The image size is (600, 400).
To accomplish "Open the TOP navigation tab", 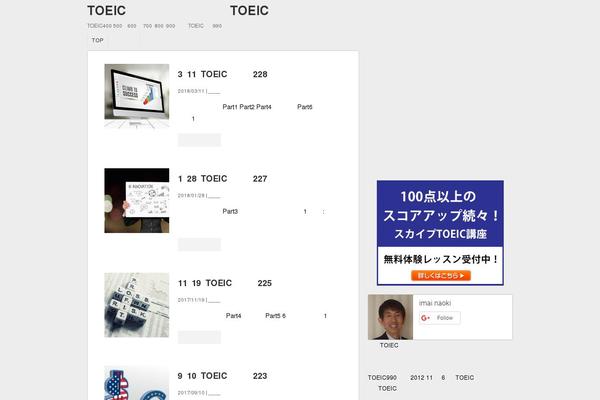I will pyautogui.click(x=98, y=40).
